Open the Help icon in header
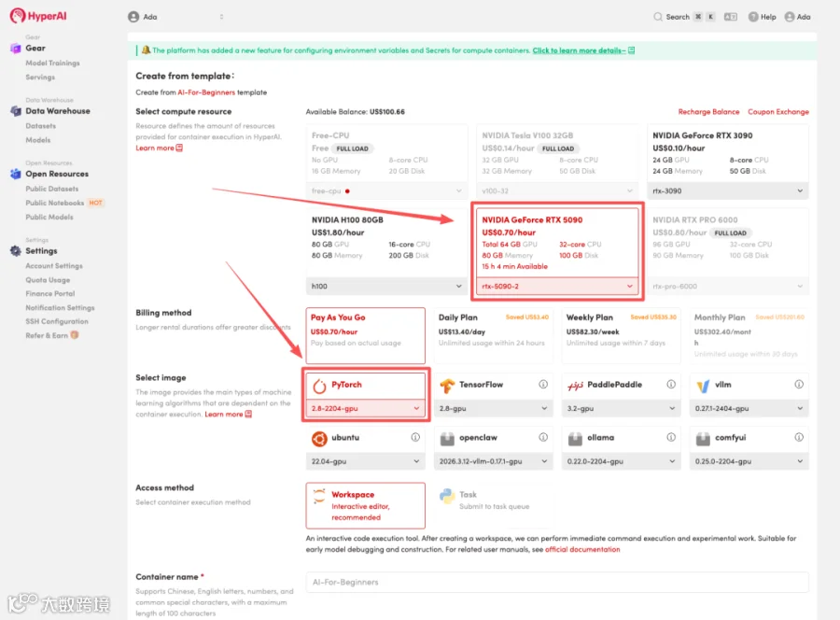Viewport: 840px width, 620px height. (752, 17)
